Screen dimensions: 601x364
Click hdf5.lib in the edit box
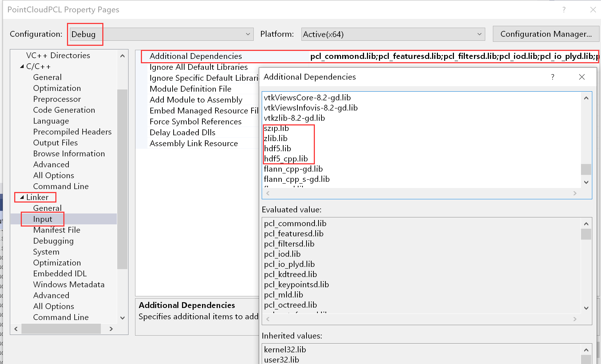click(277, 148)
